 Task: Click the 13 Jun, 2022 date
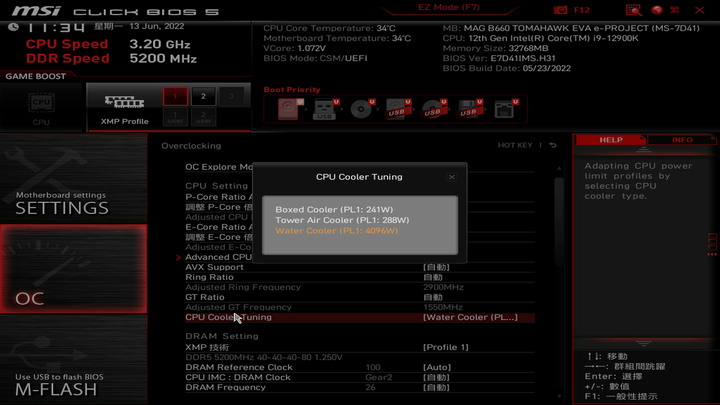(x=157, y=26)
